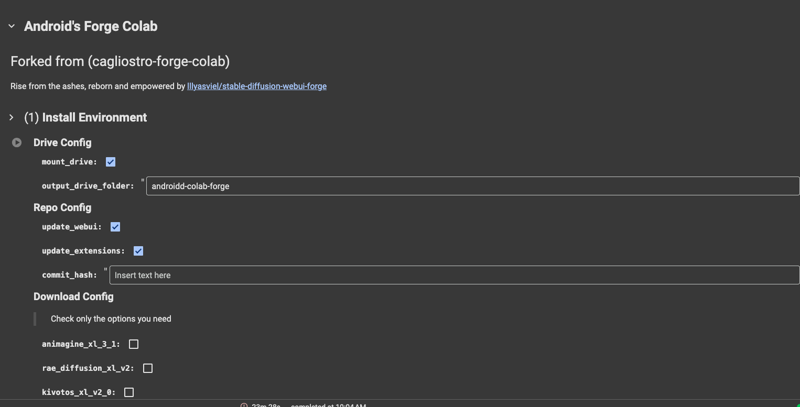Focus the output_drive_folder text field
The image size is (800, 407).
[472, 186]
